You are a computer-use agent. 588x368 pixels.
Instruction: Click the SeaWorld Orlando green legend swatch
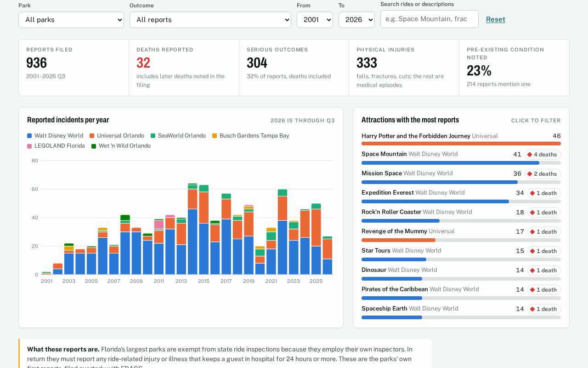point(153,136)
